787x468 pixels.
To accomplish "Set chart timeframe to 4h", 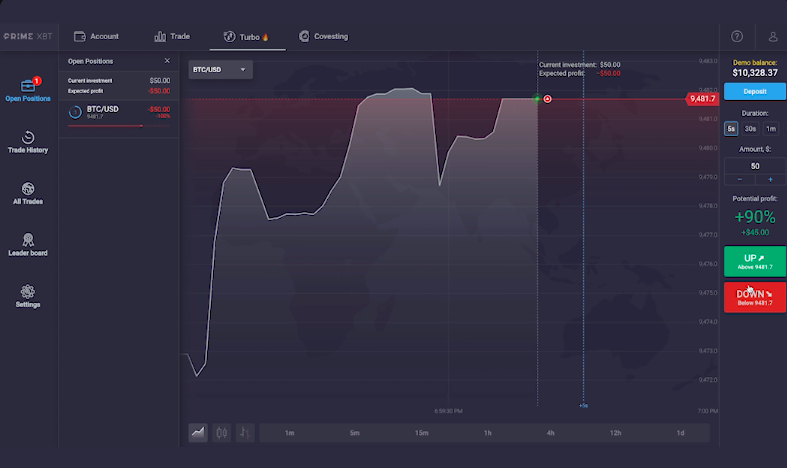I will click(x=551, y=433).
